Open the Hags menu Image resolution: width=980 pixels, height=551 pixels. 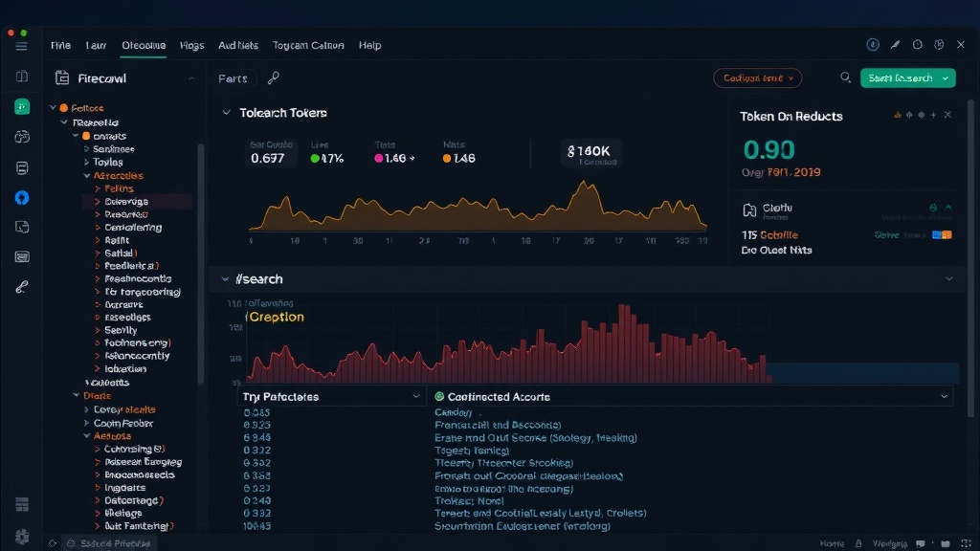[x=191, y=46]
